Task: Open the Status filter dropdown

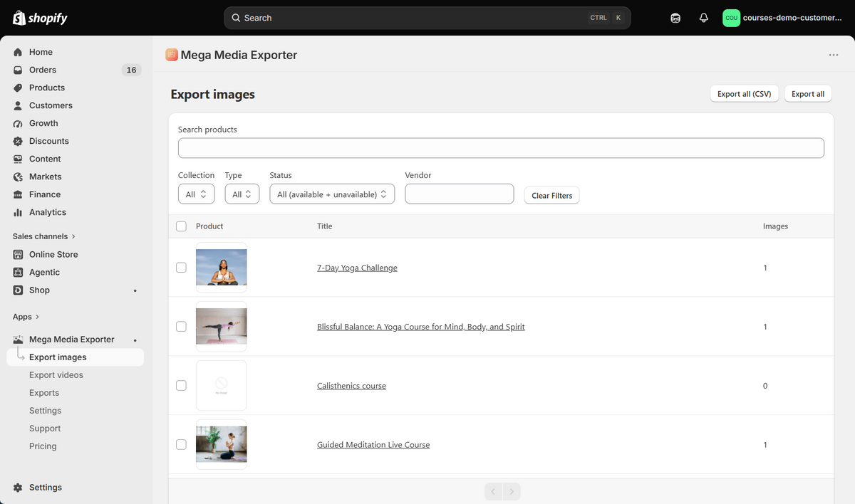Action: [332, 194]
